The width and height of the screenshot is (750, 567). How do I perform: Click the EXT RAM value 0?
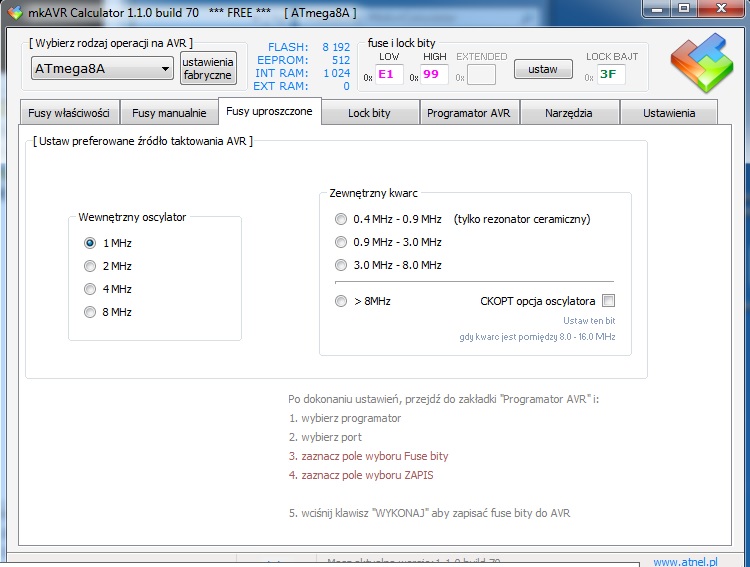pos(346,86)
